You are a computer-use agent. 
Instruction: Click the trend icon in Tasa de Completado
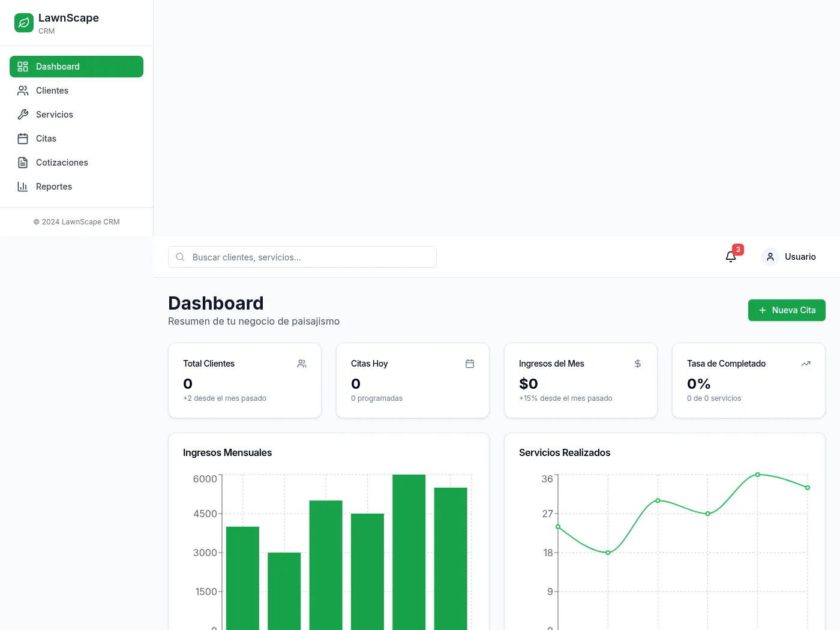[x=806, y=364]
